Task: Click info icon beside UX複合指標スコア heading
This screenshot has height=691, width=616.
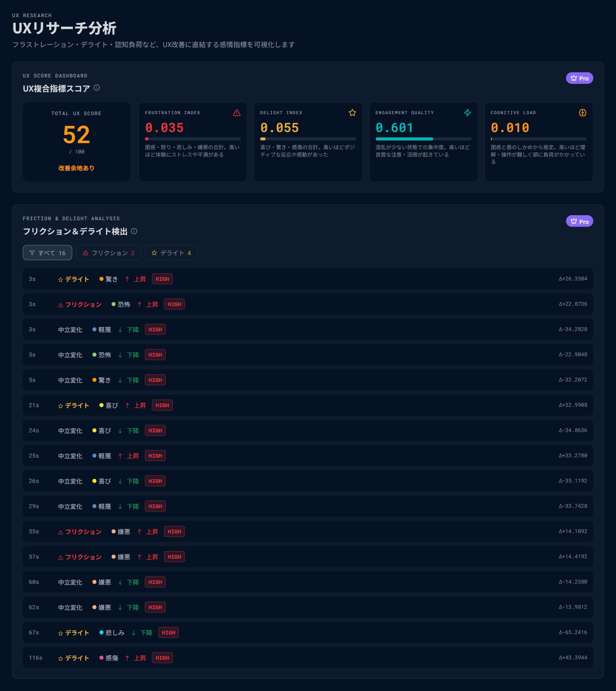Action: click(97, 88)
